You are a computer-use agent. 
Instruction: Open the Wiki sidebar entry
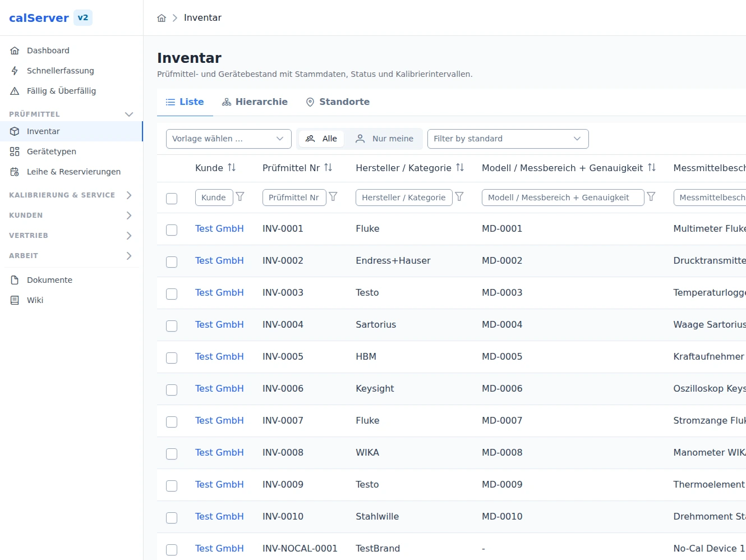(71, 300)
